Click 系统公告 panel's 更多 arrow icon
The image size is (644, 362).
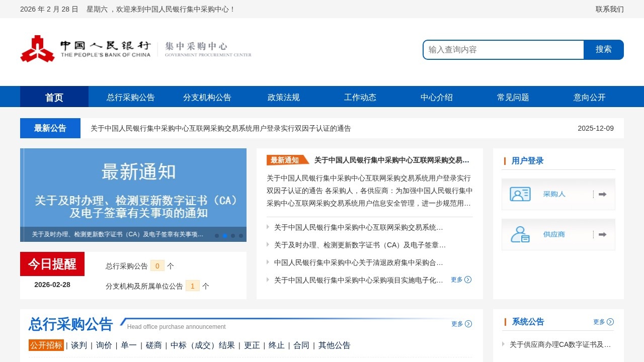(x=610, y=322)
